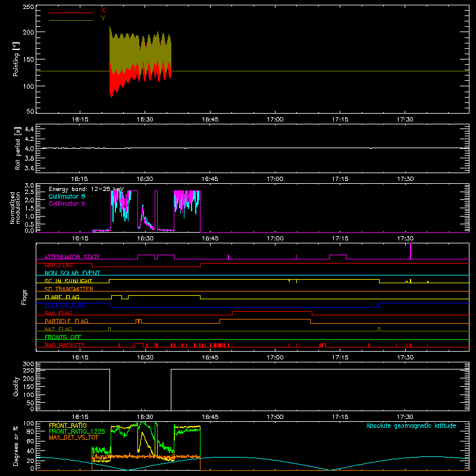Viewport: 476px width, 476px height.
Task: Click the FRONT_RATIO legend entry
Action: [x=68, y=425]
